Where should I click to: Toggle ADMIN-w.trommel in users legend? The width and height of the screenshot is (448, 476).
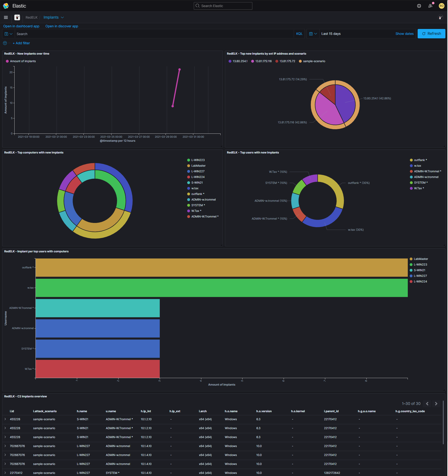click(x=424, y=177)
